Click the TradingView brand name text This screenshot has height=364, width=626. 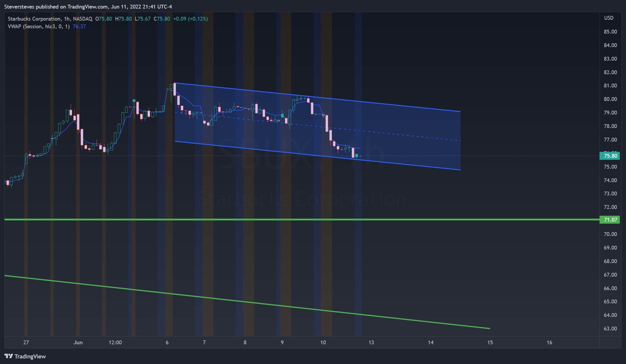[x=30, y=356]
